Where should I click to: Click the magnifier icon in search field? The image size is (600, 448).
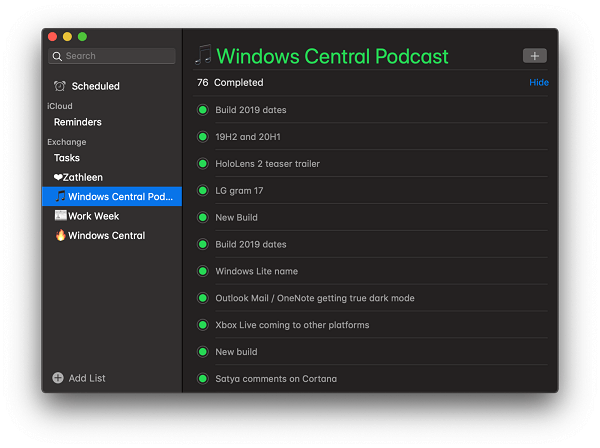57,56
